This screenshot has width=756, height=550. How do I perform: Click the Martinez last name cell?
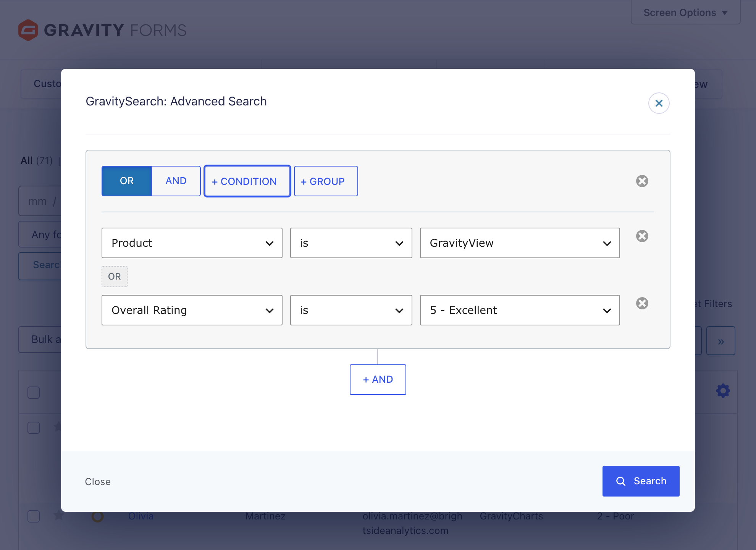pyautogui.click(x=265, y=516)
